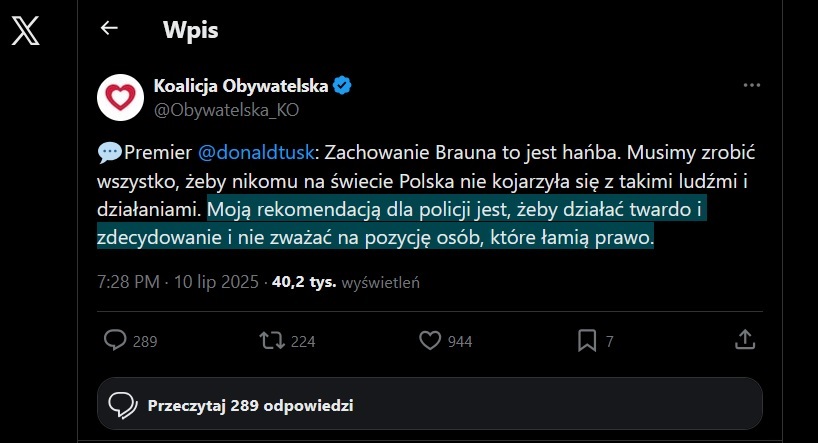Click the X logo icon
Screen dimensions: 818x443
point(25,32)
